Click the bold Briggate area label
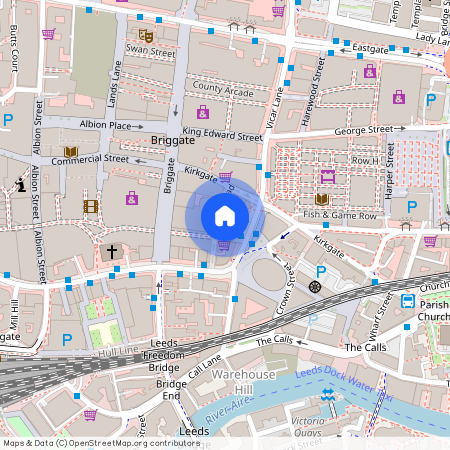 (173, 140)
